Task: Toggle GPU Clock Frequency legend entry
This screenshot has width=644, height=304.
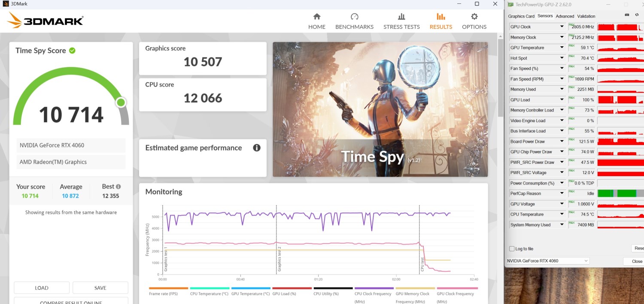Action: (456, 295)
